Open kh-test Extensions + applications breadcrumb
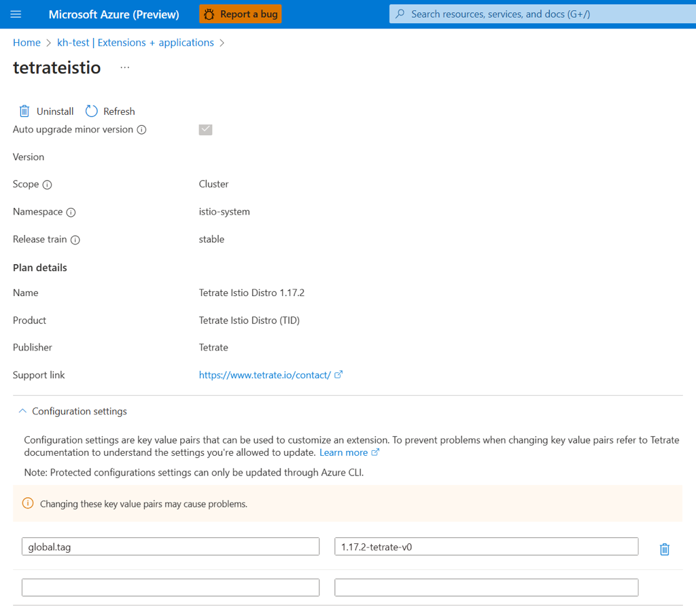 point(135,42)
